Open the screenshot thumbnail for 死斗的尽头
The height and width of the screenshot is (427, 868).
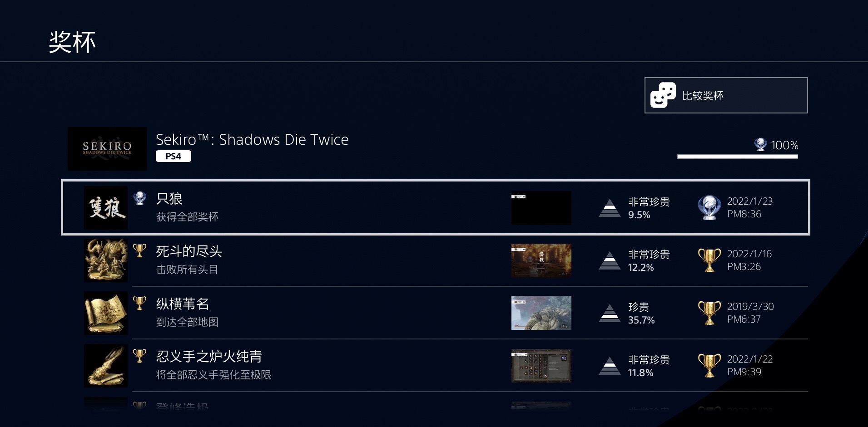(x=541, y=260)
